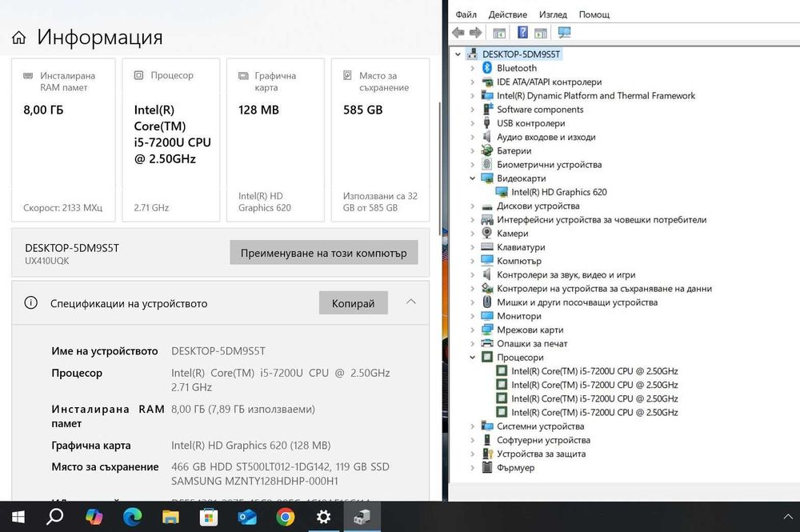Screen dimensions: 800x532
Task: Select Устройства за защита tree item
Action: click(x=542, y=454)
